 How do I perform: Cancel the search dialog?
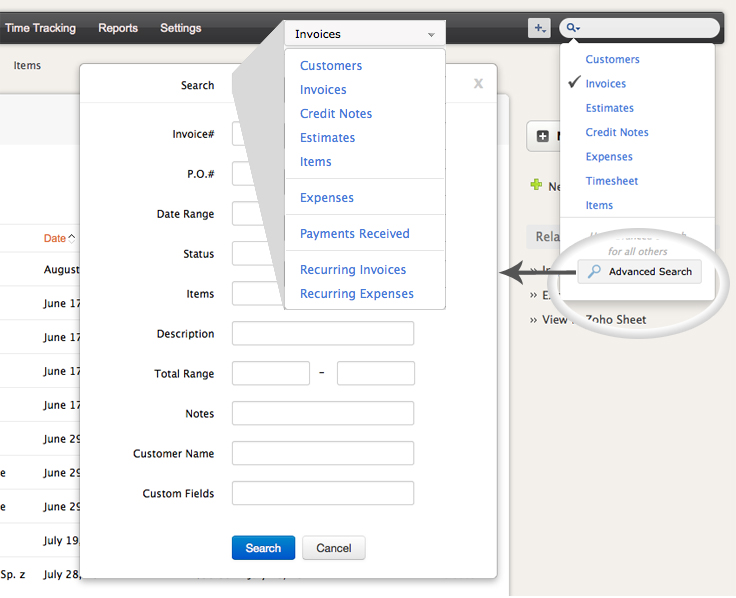click(334, 548)
